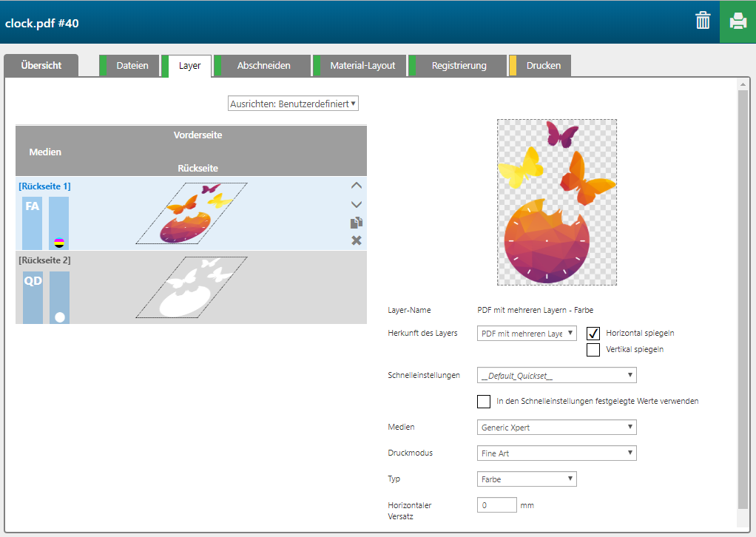Viewport: 756px width, 537px height.
Task: Open the Ausrichten alignment dropdown
Action: pos(293,104)
